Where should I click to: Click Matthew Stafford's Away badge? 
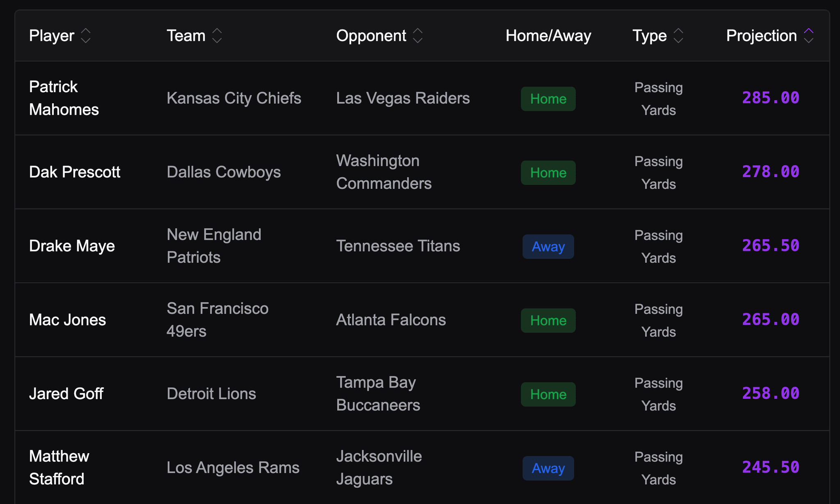coord(548,468)
